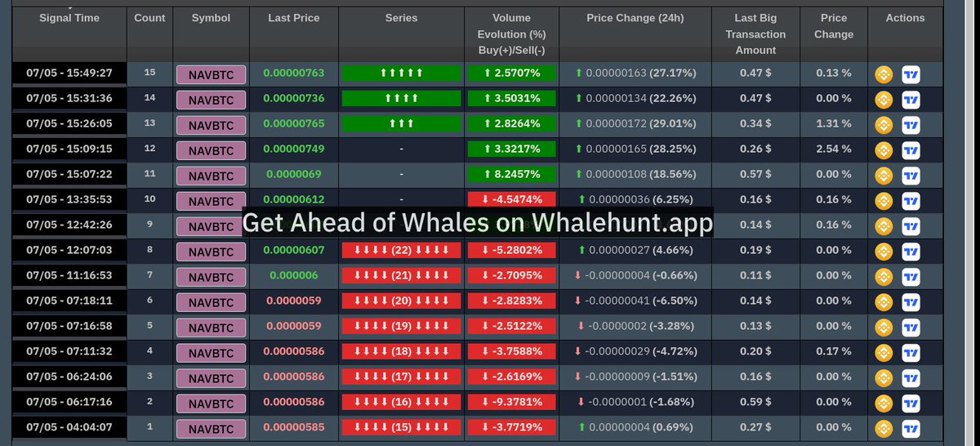Click last price 0.00000765
The width and height of the screenshot is (980, 446).
(x=294, y=124)
